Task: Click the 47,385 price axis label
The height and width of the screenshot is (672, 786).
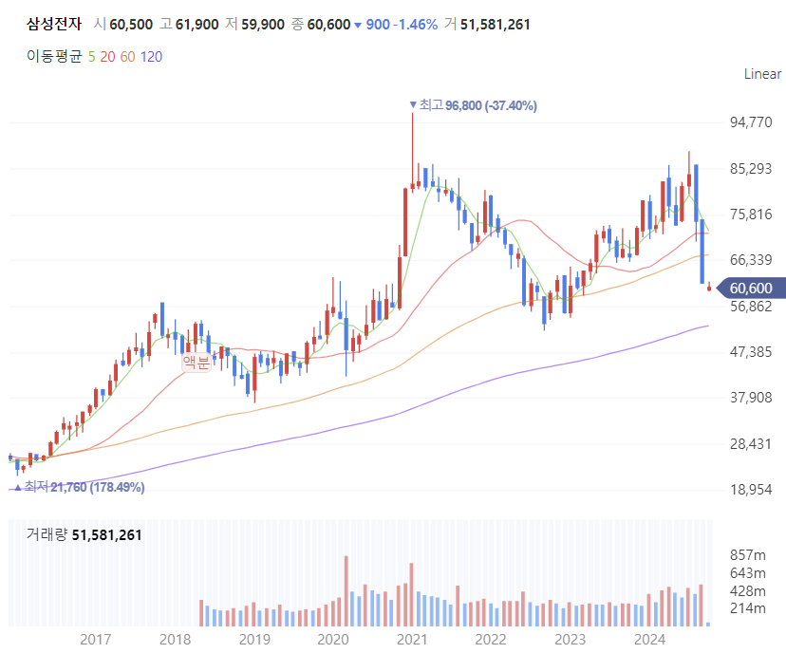Action: tap(751, 352)
